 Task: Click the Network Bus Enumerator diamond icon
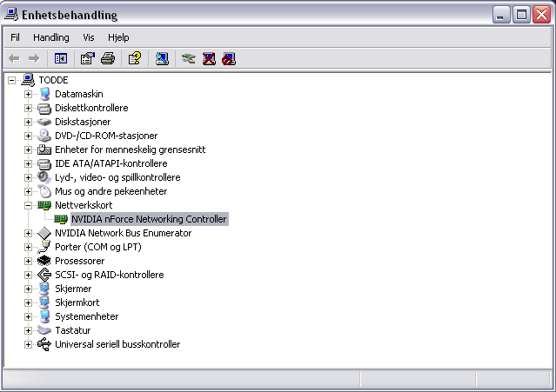click(44, 233)
